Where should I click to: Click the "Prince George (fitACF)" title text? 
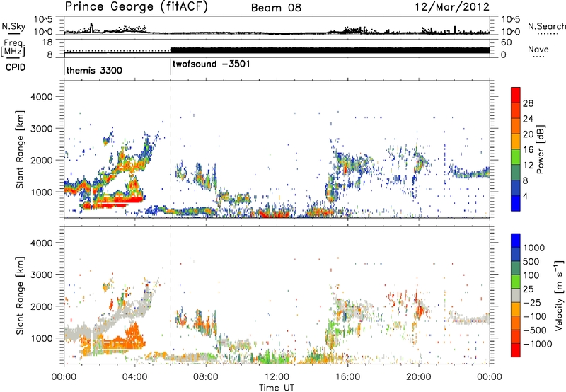137,7
